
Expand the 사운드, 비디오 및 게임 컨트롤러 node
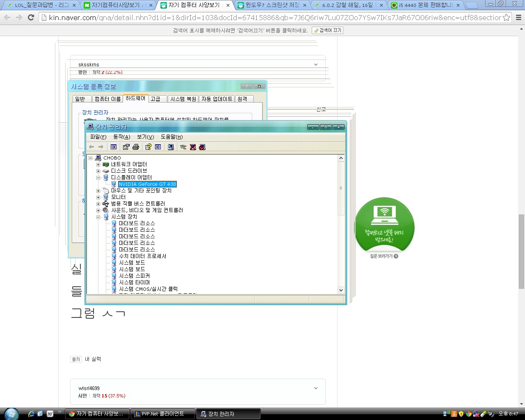pos(98,210)
